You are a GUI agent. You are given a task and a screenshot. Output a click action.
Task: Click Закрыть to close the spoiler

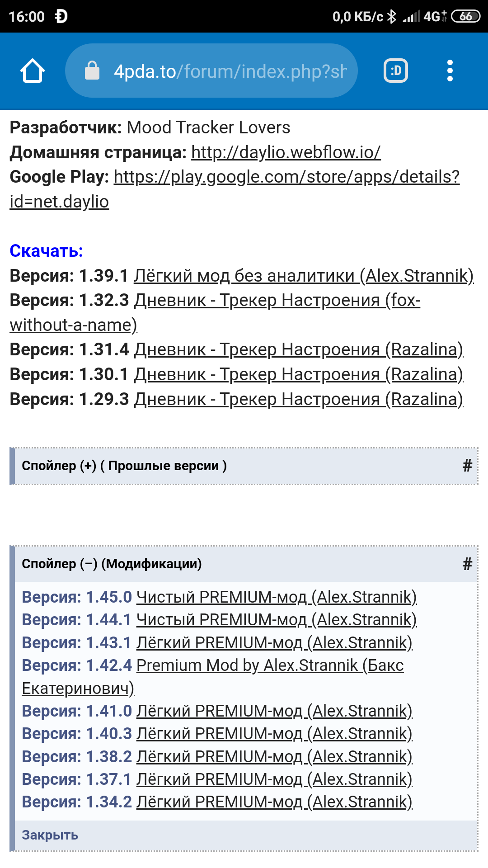pyautogui.click(x=50, y=835)
